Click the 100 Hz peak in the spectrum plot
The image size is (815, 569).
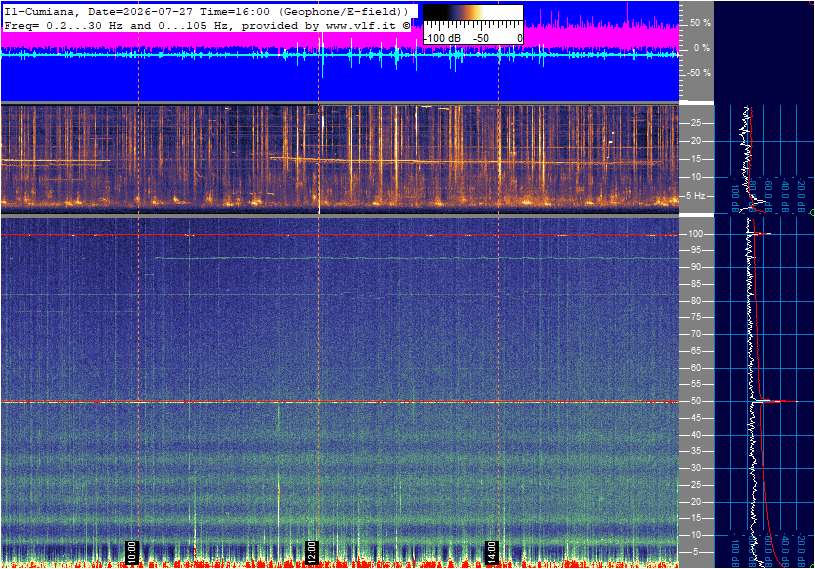[761, 234]
